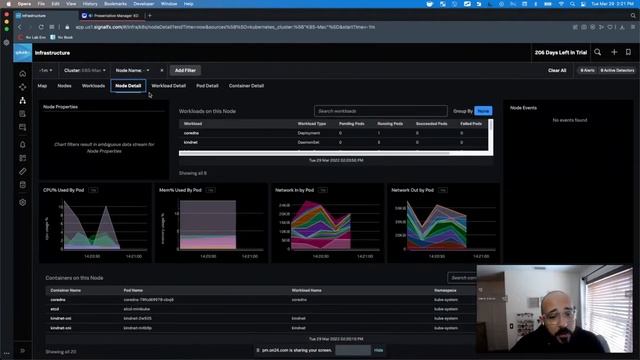Click the Active Detectors badge
The image size is (640, 360).
click(x=617, y=70)
